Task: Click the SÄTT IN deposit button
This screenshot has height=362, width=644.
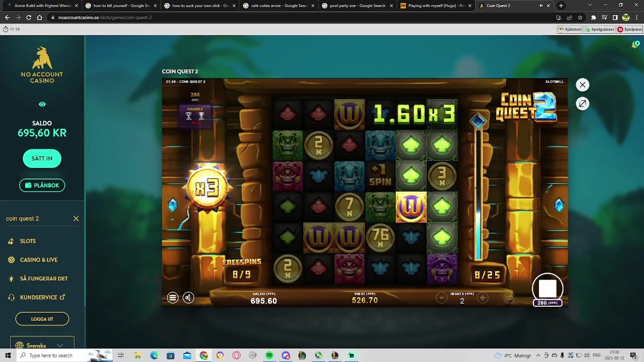Action: 42,158
